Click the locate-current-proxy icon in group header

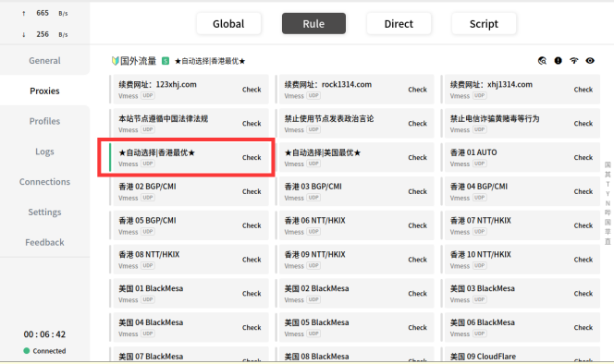click(x=542, y=61)
